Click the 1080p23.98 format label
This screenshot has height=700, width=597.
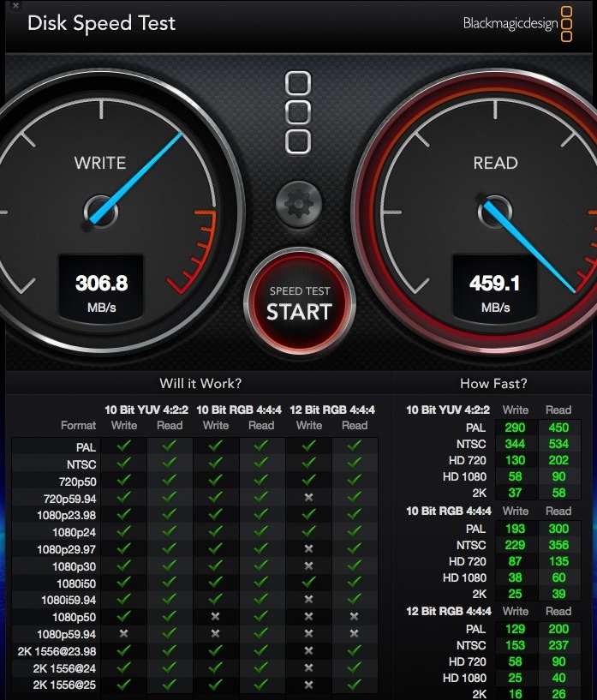tap(67, 515)
